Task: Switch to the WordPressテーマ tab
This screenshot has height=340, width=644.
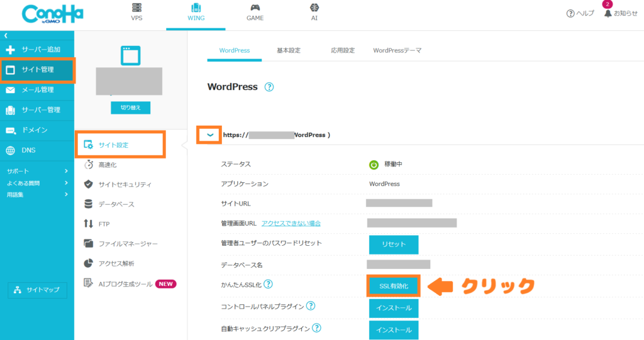Action: (397, 50)
